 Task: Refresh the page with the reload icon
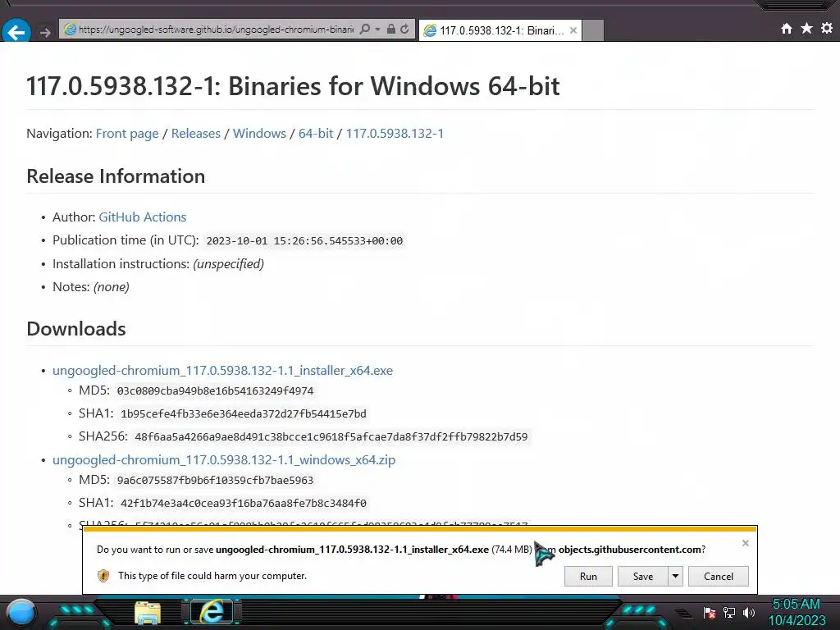tap(405, 29)
